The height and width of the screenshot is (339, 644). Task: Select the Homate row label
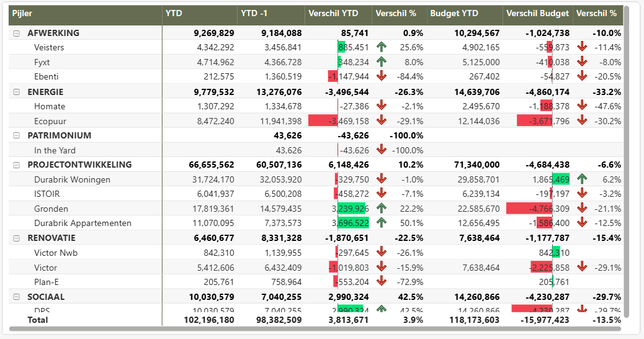[49, 106]
